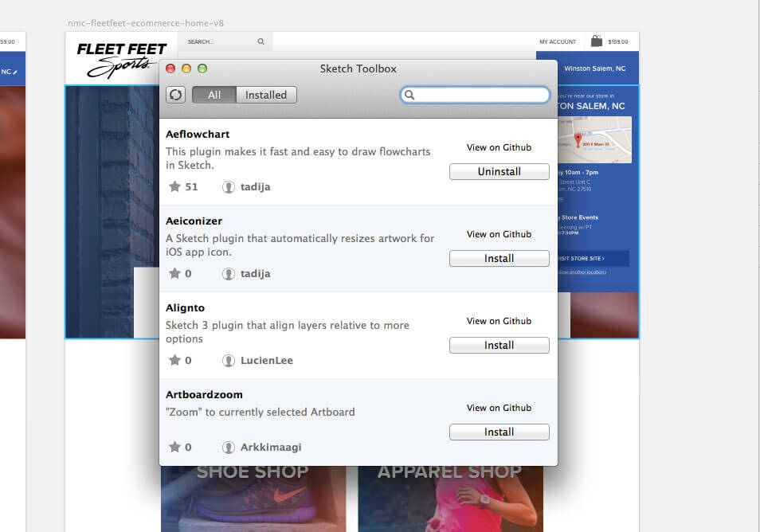Viewport: 760px width, 532px height.
Task: Install the Artboardzoom plugin
Action: click(499, 432)
